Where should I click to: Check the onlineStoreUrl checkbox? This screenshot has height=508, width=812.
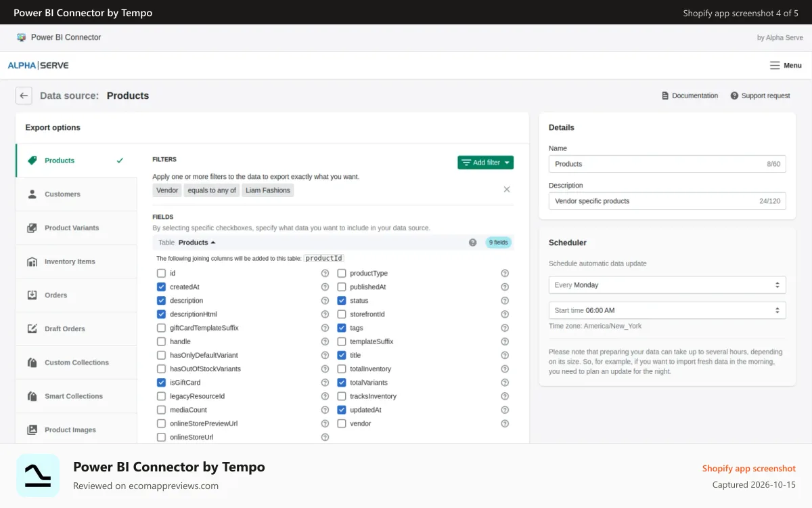coord(161,438)
